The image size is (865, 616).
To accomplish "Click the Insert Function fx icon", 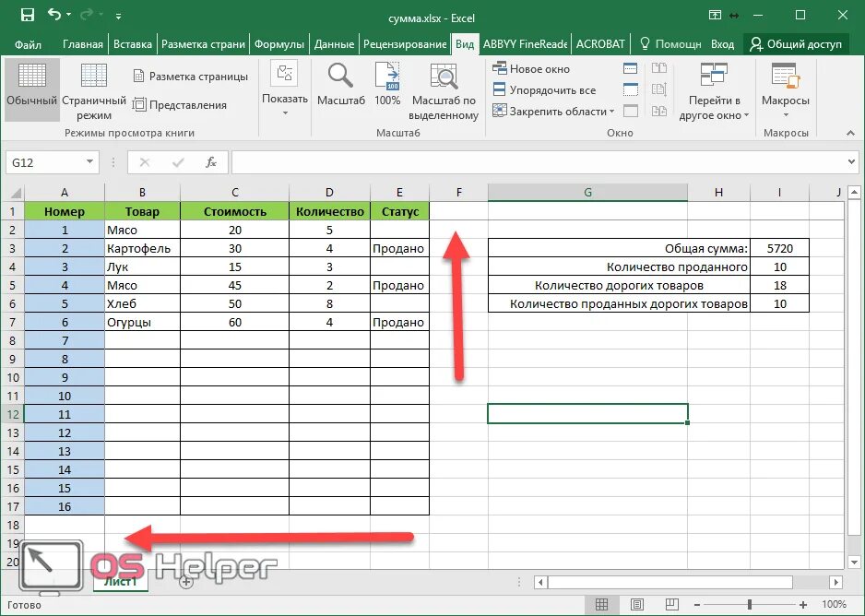I will (211, 162).
